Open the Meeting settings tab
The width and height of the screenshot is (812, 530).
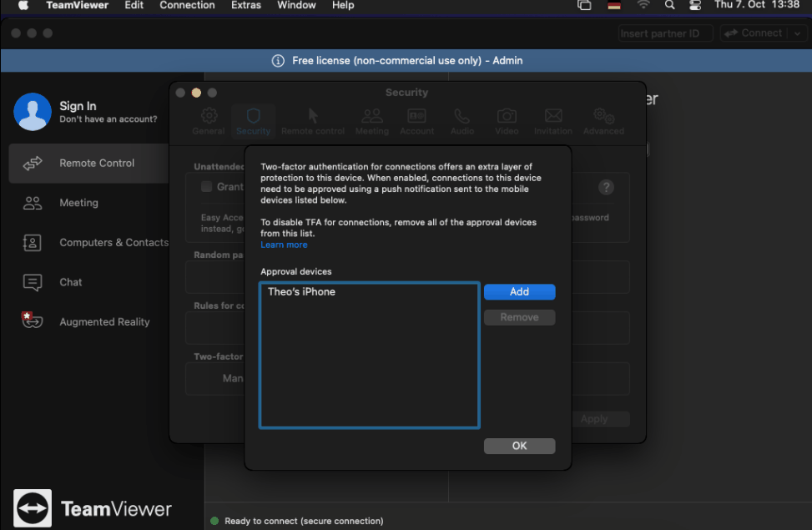pos(372,121)
